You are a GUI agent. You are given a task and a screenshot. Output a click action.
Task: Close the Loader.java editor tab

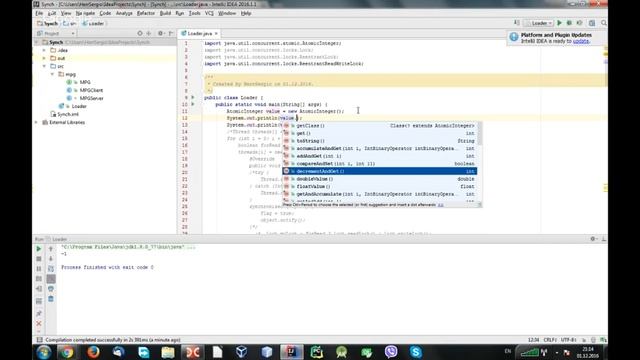click(216, 33)
